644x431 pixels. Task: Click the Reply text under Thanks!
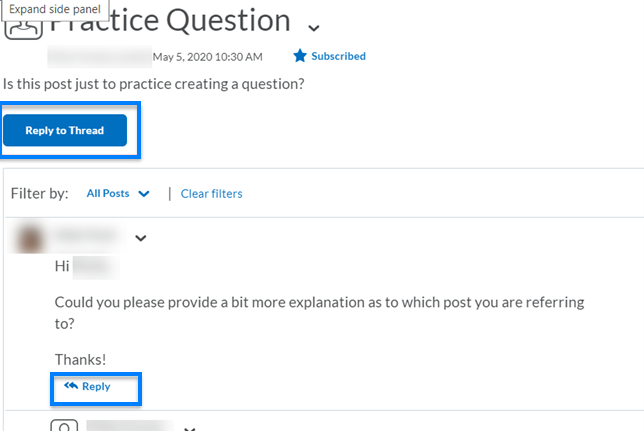pos(96,386)
